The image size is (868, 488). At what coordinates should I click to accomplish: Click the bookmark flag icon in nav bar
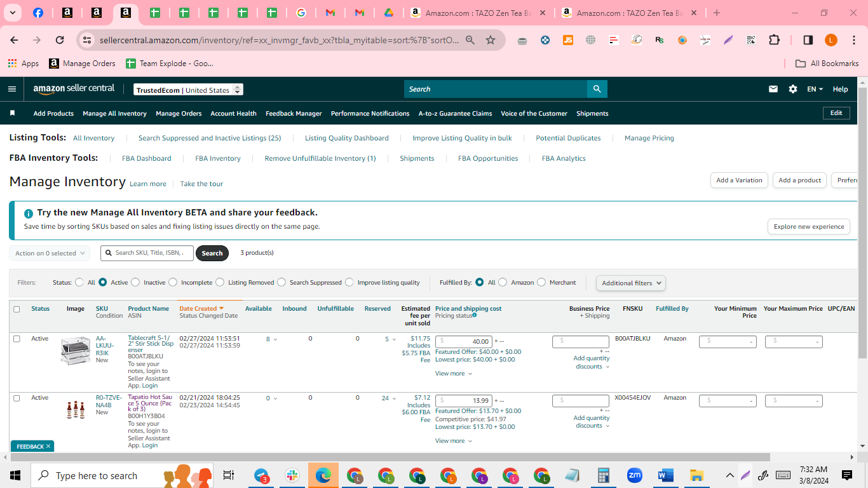pos(12,113)
